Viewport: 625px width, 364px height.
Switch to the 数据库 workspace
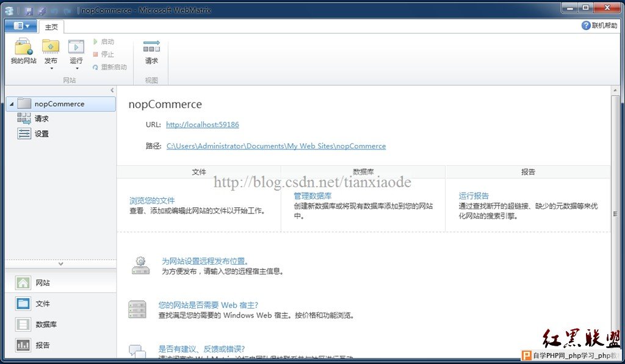click(61, 324)
